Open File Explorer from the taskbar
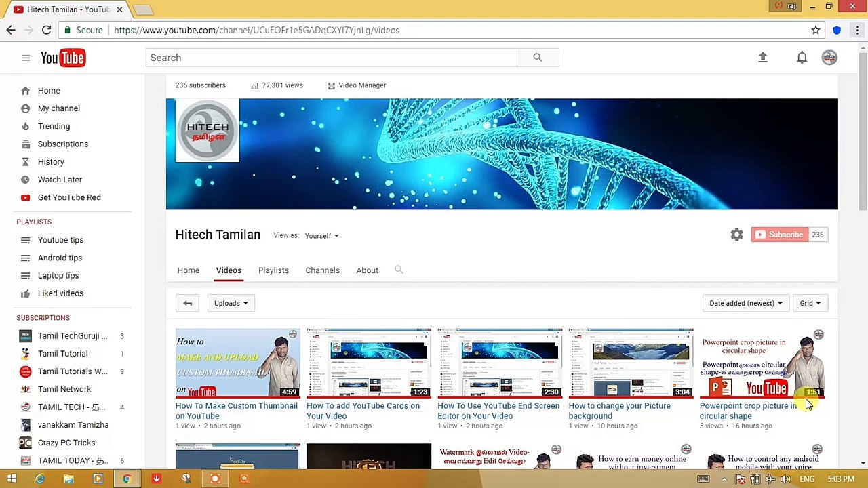 coord(68,479)
